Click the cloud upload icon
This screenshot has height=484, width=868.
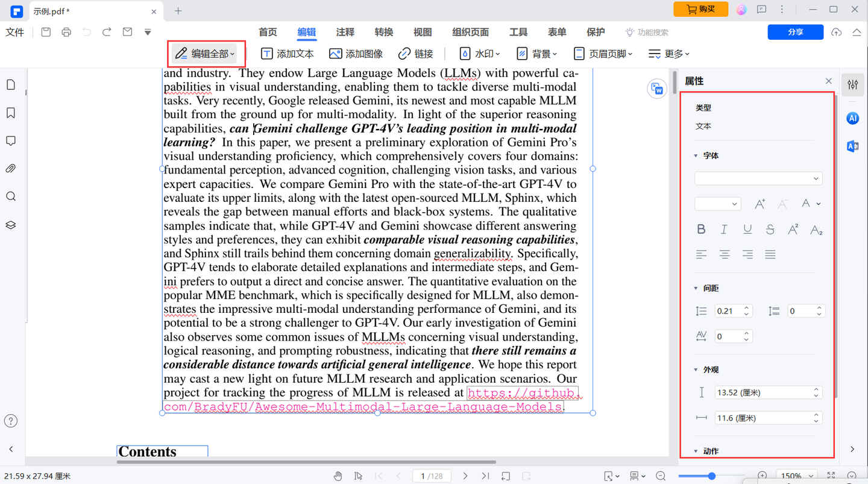point(836,32)
